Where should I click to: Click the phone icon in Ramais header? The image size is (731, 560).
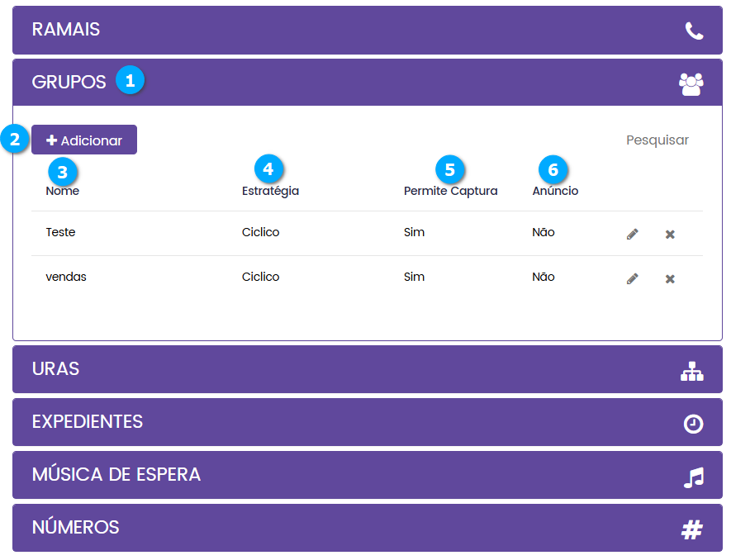click(x=694, y=31)
